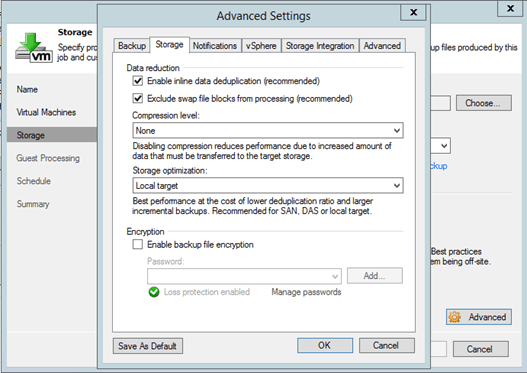Select the Virtual Machines wizard step
Image resolution: width=527 pixels, height=373 pixels.
tap(46, 112)
